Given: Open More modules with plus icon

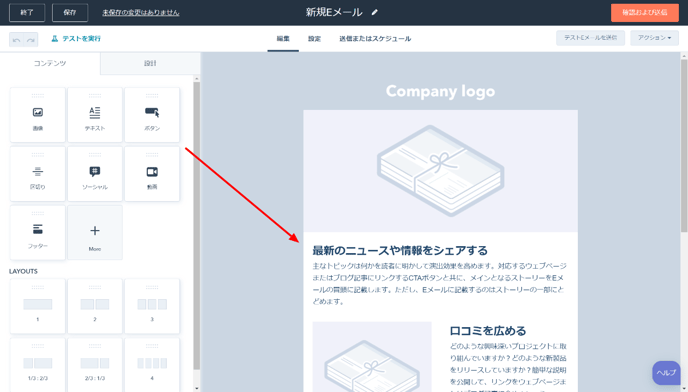Looking at the screenshot, I should point(95,233).
